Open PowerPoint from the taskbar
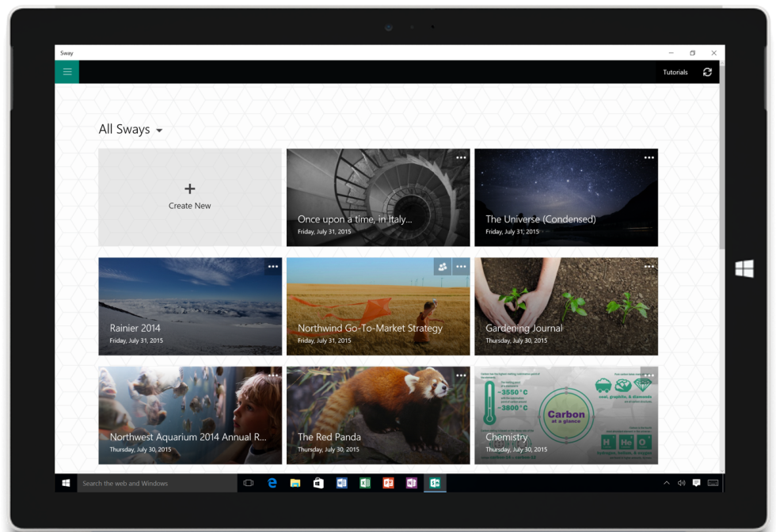Image resolution: width=776 pixels, height=532 pixels. pyautogui.click(x=388, y=483)
